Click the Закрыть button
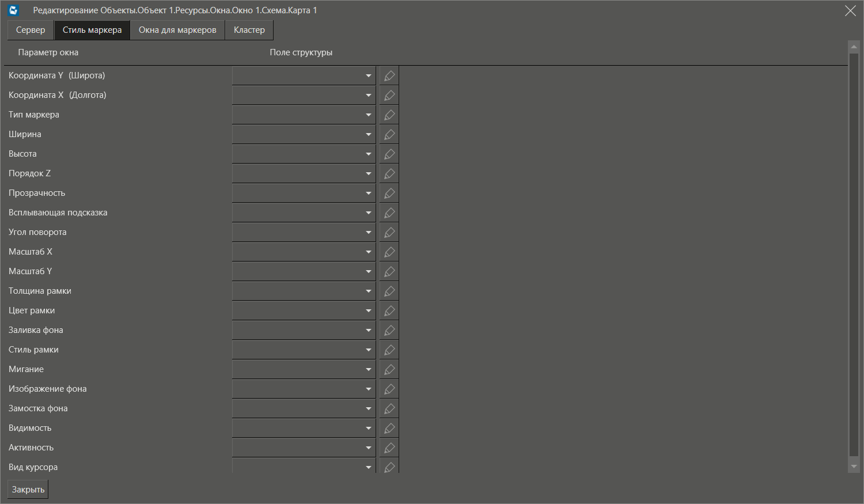Image resolution: width=864 pixels, height=504 pixels. (28, 490)
